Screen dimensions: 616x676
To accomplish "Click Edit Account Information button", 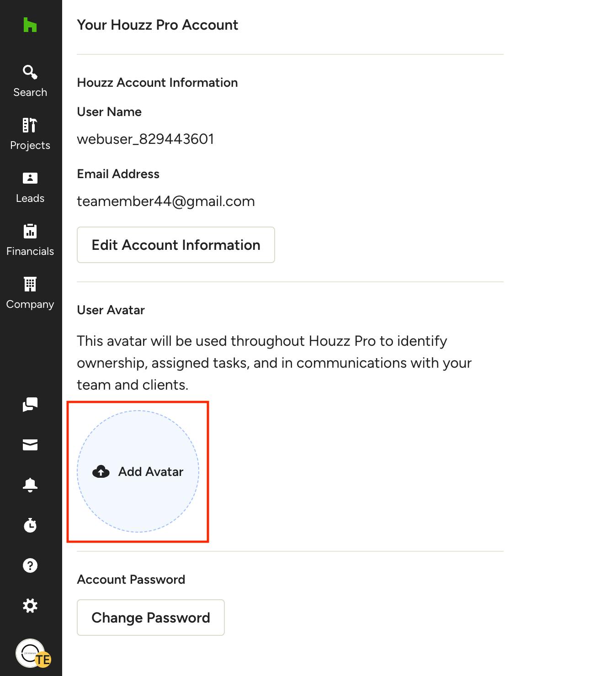I will 176,245.
